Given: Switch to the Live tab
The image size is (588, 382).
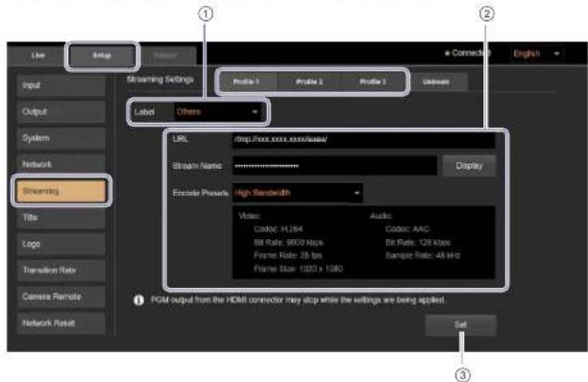Looking at the screenshot, I should tap(37, 56).
